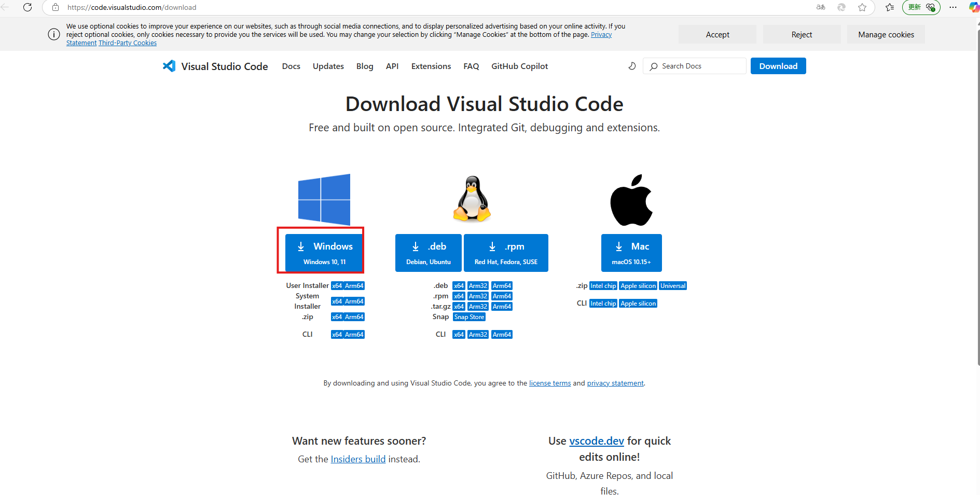Download the Windows 10, 11 installer
This screenshot has width=980, height=495.
click(324, 253)
